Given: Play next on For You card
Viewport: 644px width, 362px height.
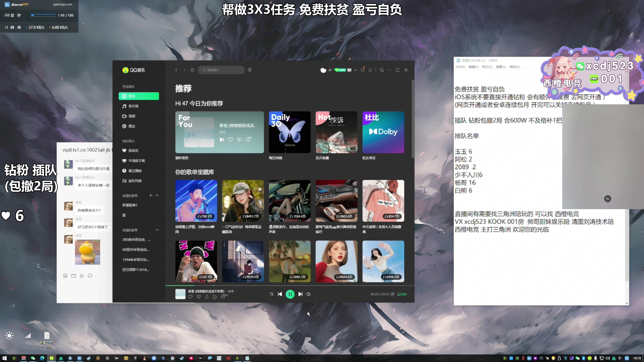Looking at the screenshot, I should tap(222, 140).
